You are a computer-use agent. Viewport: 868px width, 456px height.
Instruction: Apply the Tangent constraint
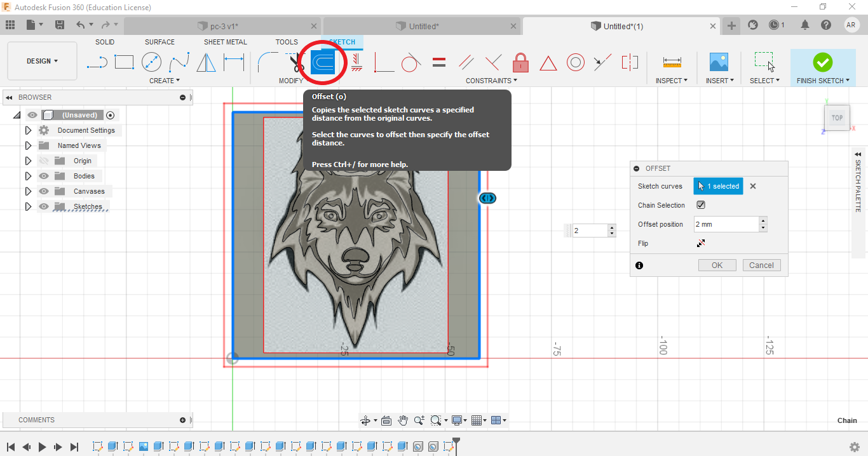pos(411,62)
